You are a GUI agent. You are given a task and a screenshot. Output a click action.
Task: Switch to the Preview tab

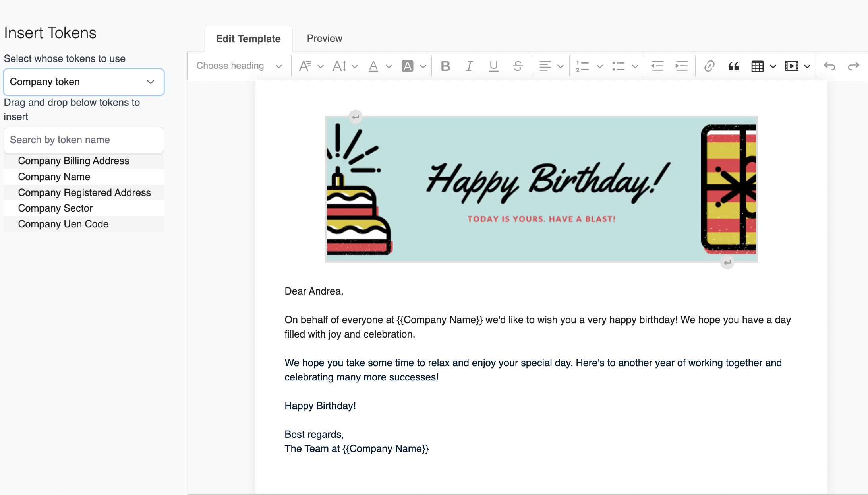pos(324,39)
